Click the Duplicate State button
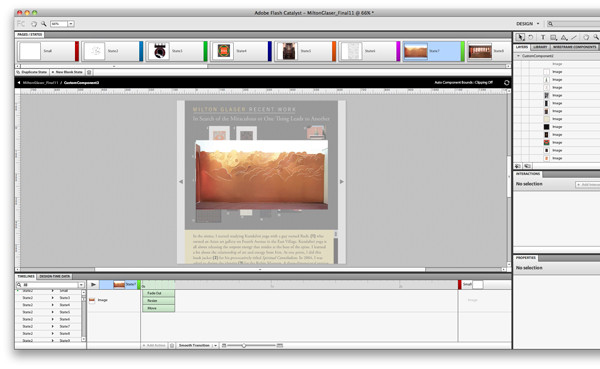Screen dimensions: 600x369 point(32,72)
